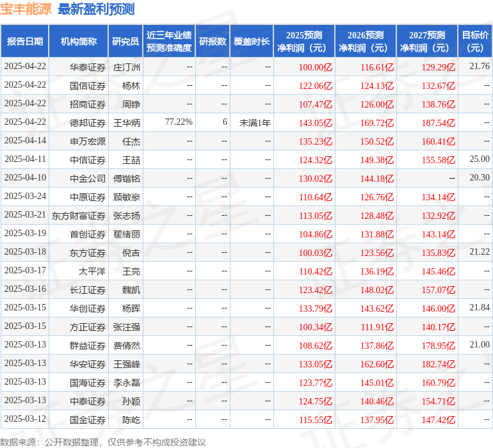493x448 pixels.
Task: Click the 2025预测净利润 column header
Action: [x=303, y=42]
